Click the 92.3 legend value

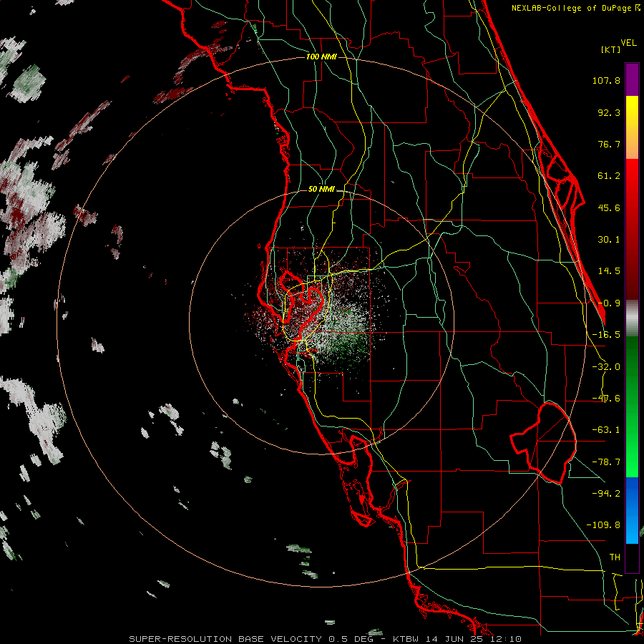(609, 112)
